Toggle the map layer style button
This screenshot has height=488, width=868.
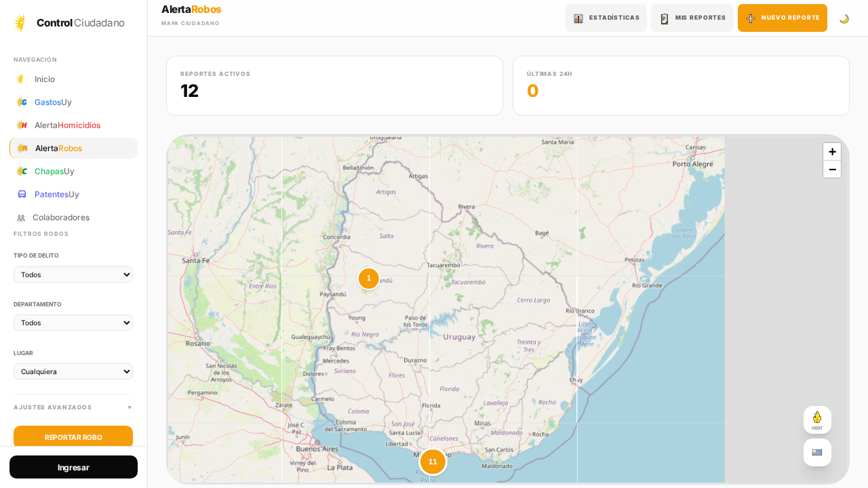[x=817, y=452]
